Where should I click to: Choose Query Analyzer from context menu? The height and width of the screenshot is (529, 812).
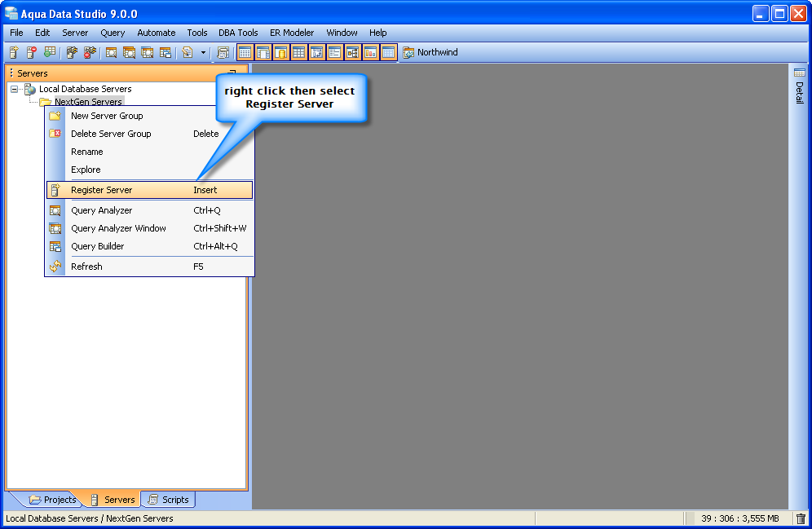150,210
